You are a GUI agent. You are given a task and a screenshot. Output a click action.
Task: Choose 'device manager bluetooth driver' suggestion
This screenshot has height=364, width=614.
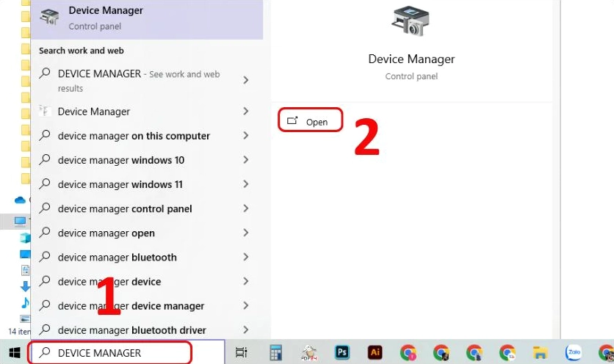point(147,330)
